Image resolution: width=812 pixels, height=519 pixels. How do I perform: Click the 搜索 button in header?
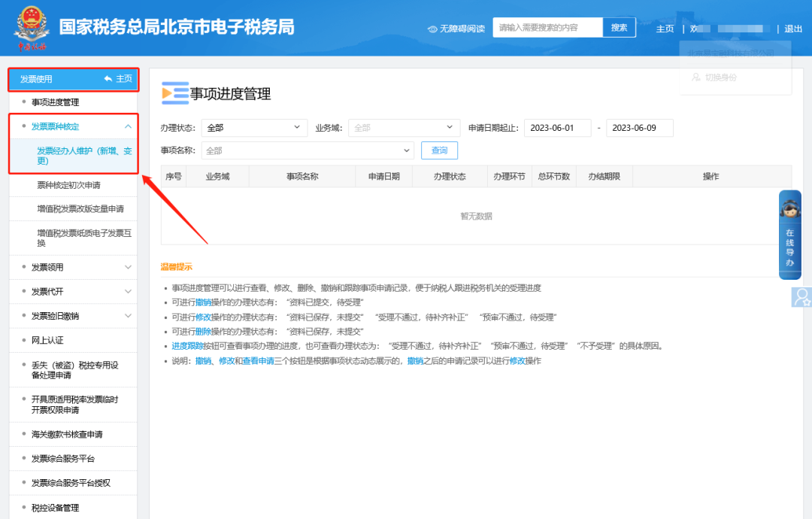[619, 28]
